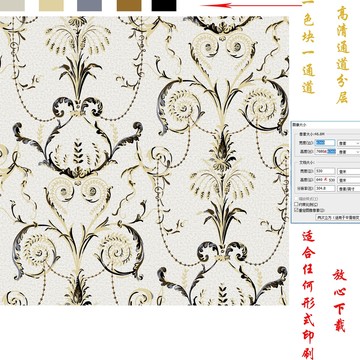Open the pixel width unit dropdown
Viewport: 360px width, 360px height.
[349, 143]
